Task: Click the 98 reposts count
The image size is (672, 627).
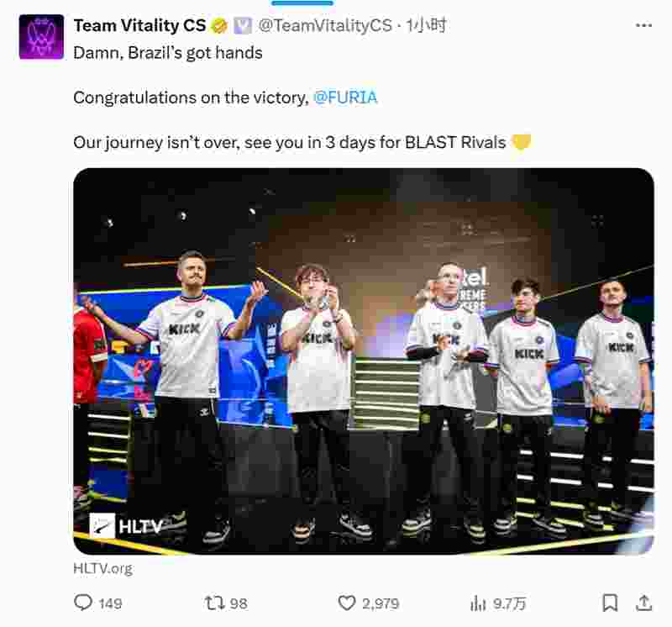Action: (239, 603)
